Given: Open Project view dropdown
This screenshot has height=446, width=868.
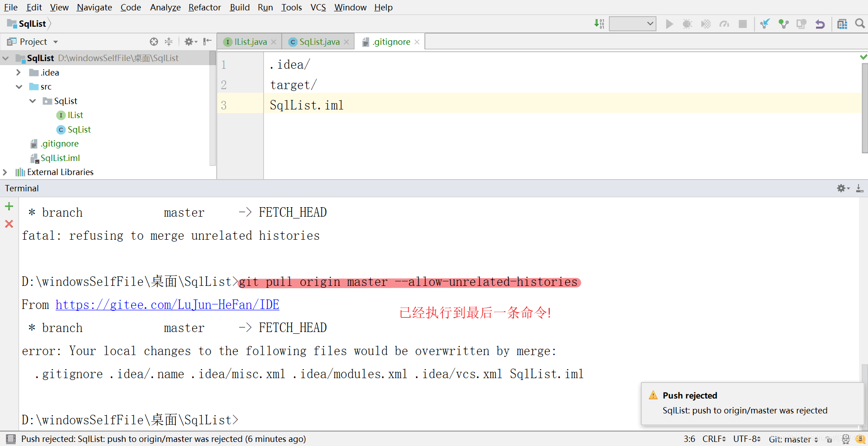Looking at the screenshot, I should pyautogui.click(x=56, y=42).
